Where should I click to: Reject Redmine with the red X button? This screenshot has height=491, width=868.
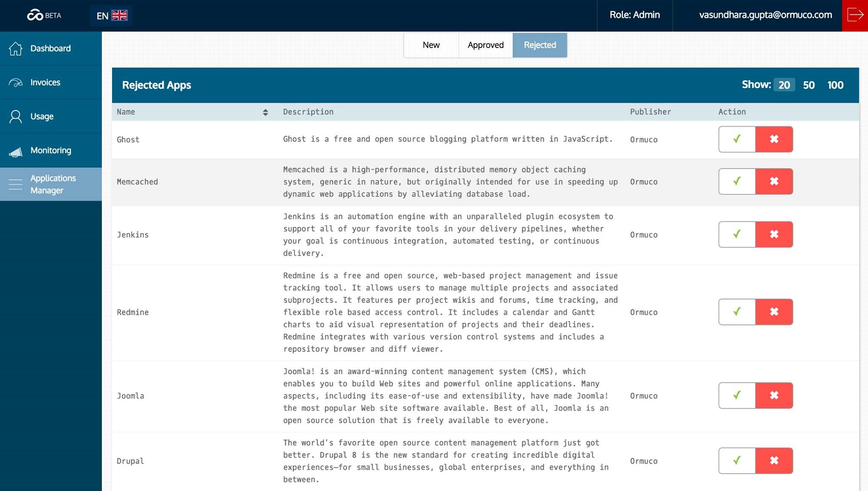point(774,312)
